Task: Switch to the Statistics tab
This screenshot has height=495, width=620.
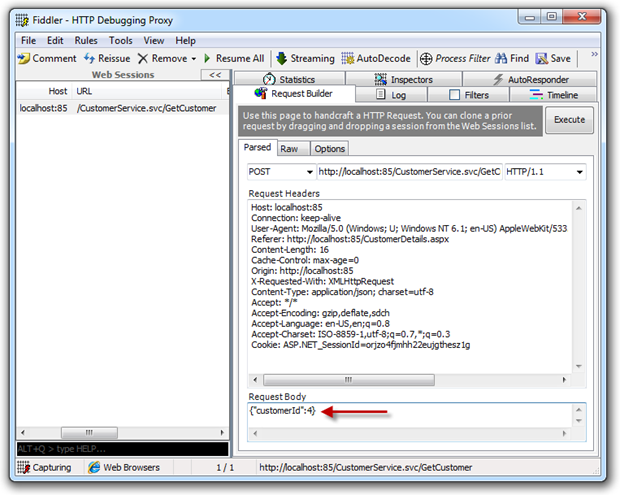Action: click(x=289, y=79)
